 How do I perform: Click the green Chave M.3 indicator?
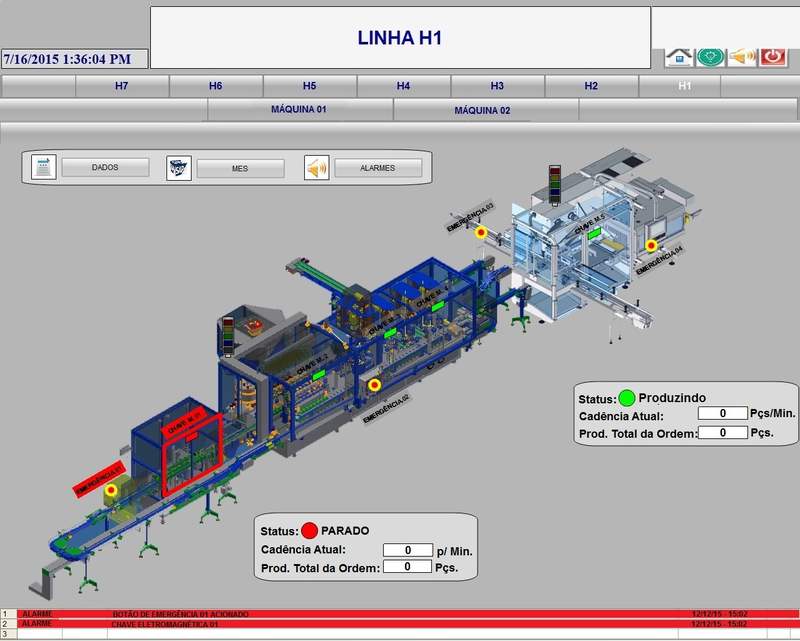click(x=390, y=333)
